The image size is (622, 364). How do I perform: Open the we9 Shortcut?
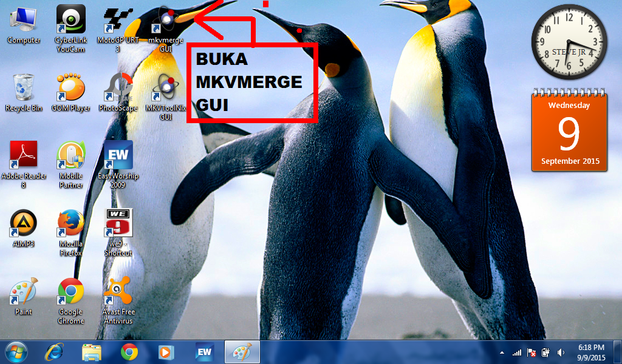(x=117, y=223)
